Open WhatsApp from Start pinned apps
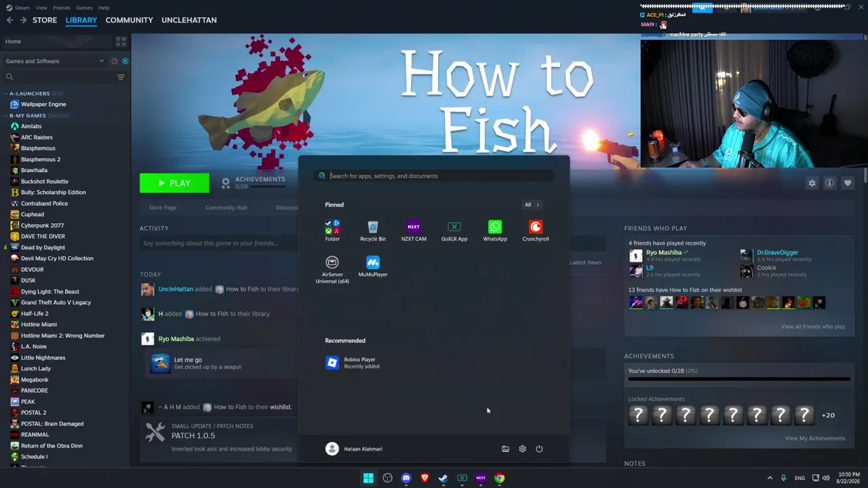The width and height of the screenshot is (868, 488). click(495, 230)
